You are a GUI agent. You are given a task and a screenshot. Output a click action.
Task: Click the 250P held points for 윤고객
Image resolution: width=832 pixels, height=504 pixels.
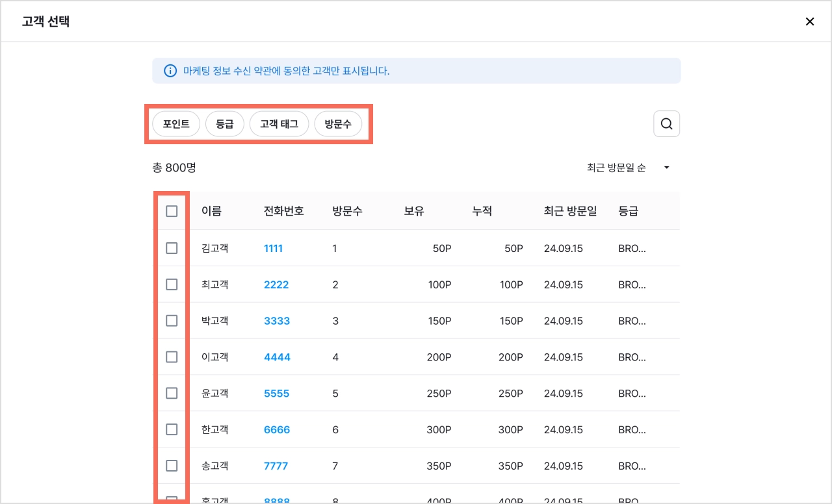click(x=439, y=394)
